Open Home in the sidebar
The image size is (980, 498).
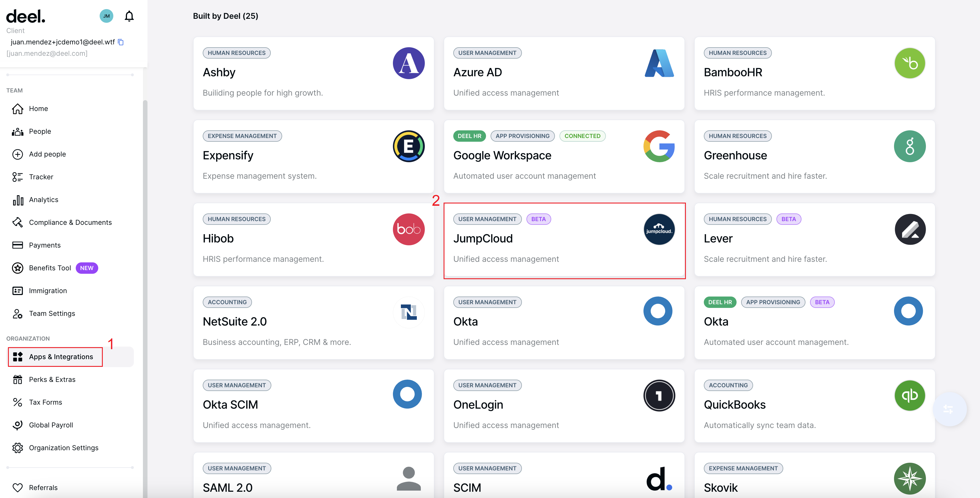pyautogui.click(x=70, y=109)
